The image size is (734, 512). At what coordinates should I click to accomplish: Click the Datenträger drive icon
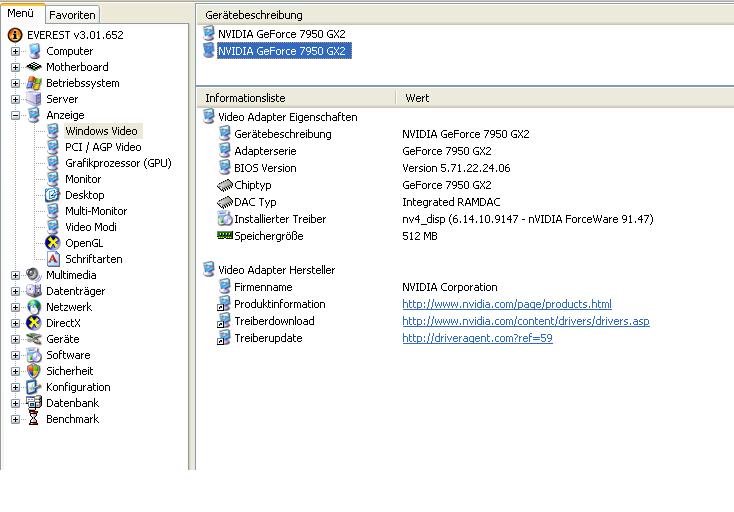[x=34, y=291]
